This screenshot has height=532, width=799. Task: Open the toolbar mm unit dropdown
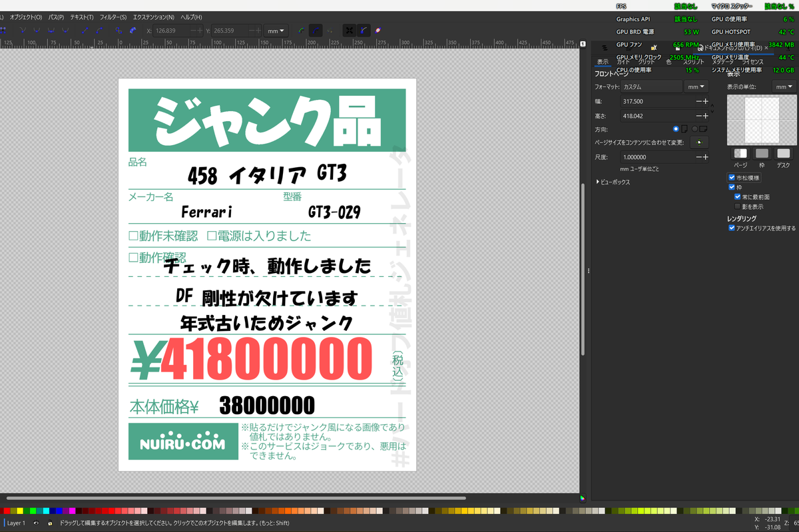pos(276,31)
